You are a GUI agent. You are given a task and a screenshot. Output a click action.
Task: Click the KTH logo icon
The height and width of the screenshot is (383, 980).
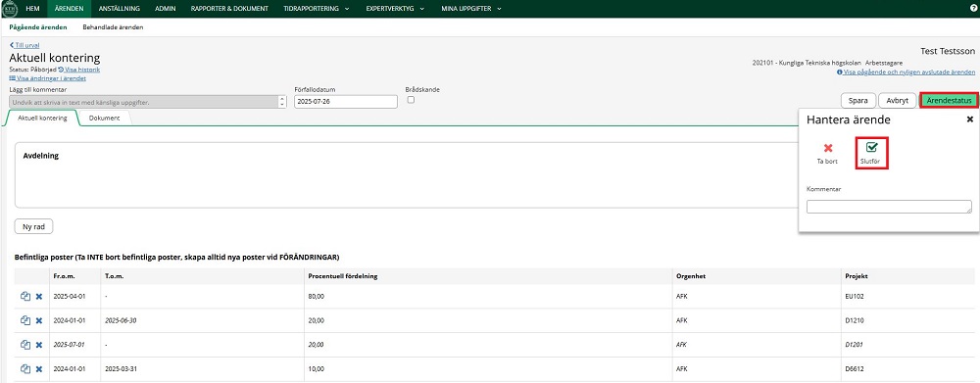pyautogui.click(x=11, y=9)
